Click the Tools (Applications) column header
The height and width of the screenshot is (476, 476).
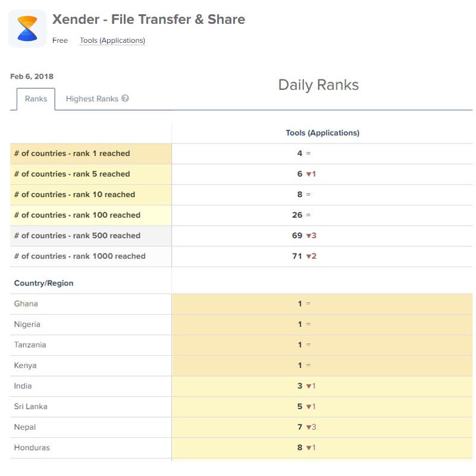click(322, 133)
